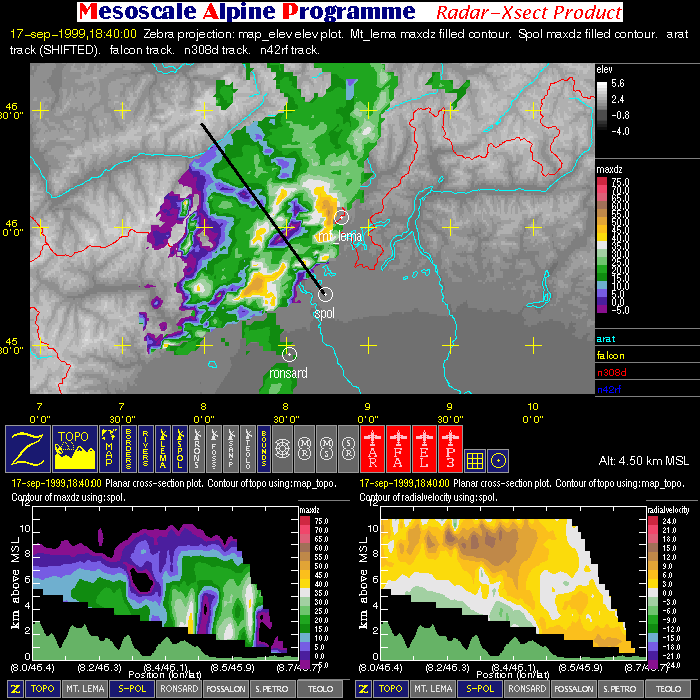Viewport: 700px width, 700px height.
Task: Toggle RONSARD button under maxdz cross-section
Action: click(179, 688)
